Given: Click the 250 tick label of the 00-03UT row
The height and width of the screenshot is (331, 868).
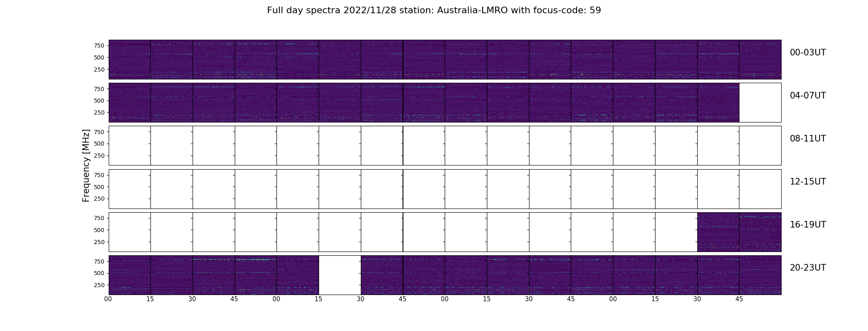Looking at the screenshot, I should click(x=99, y=70).
